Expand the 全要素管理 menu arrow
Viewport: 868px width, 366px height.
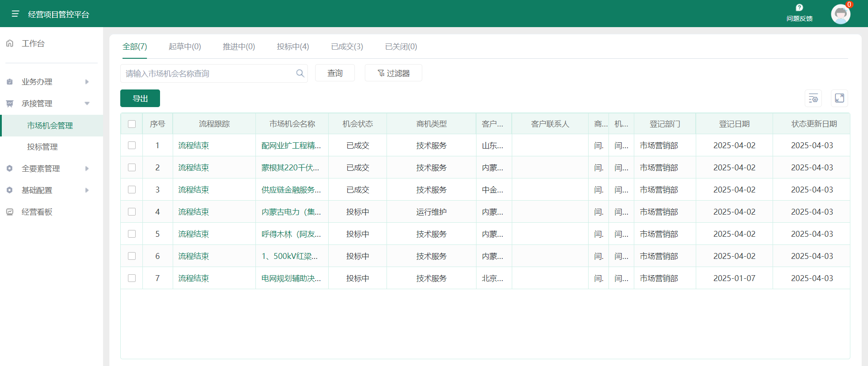87,169
